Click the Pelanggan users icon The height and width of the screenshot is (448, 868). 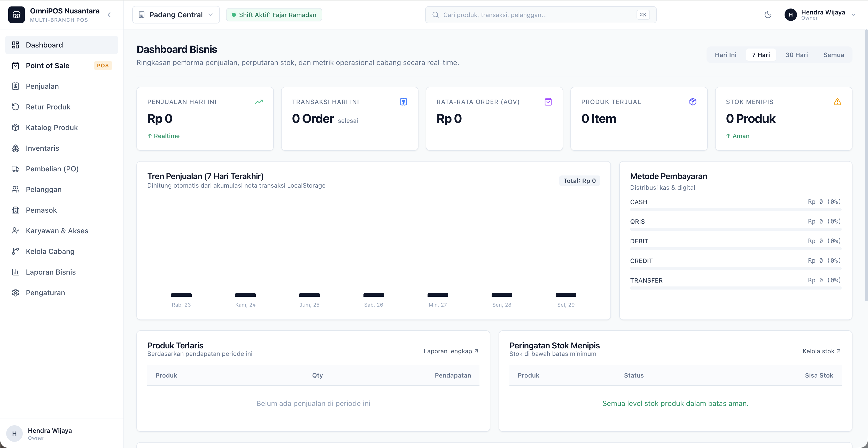[16, 189]
